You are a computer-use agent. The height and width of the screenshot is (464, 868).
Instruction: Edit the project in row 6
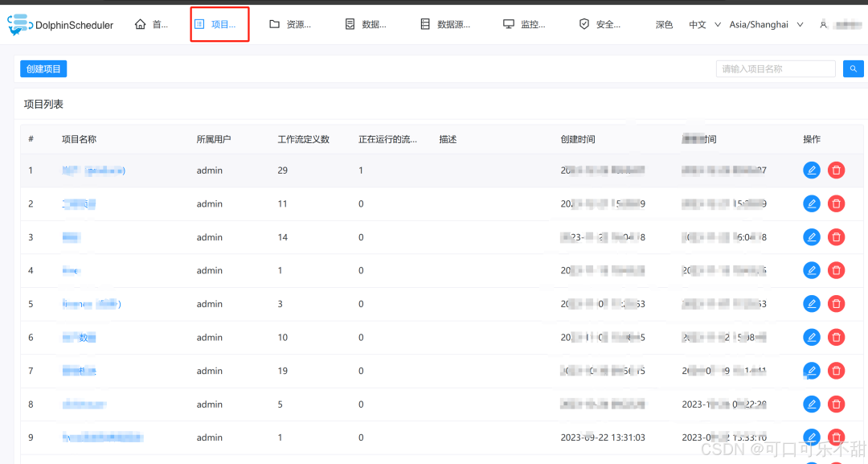[812, 337]
